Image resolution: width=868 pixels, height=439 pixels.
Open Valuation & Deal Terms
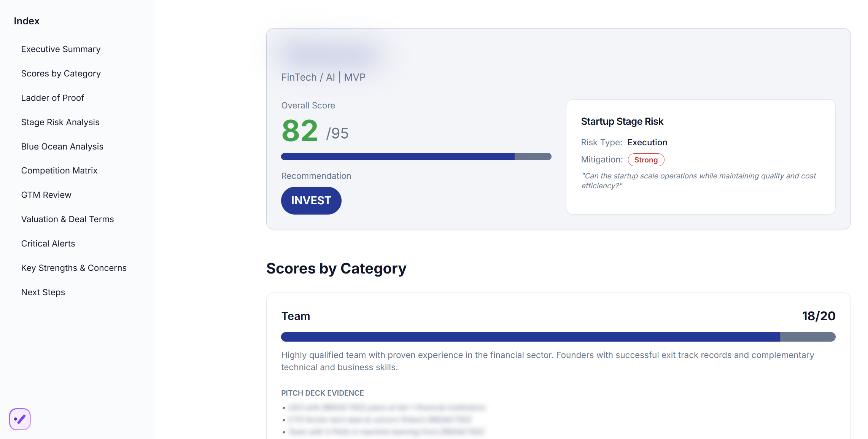pyautogui.click(x=67, y=219)
